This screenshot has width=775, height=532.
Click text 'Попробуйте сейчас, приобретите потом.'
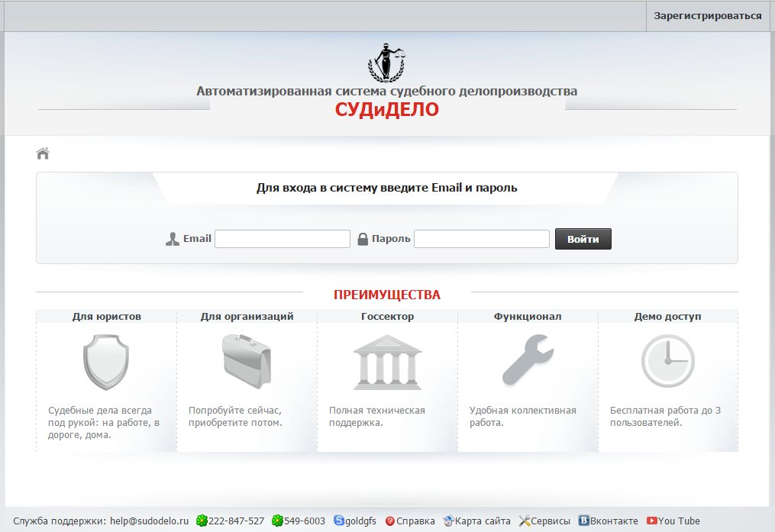(235, 417)
